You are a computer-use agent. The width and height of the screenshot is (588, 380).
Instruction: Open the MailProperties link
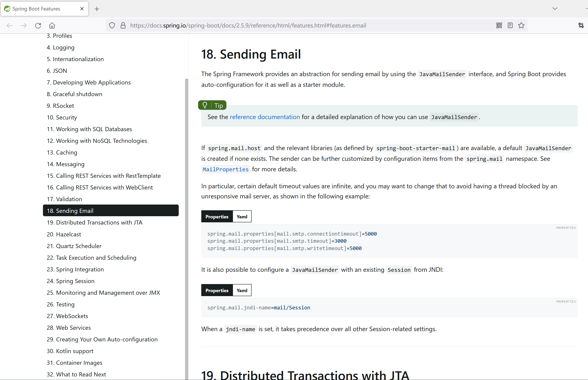[x=225, y=169]
